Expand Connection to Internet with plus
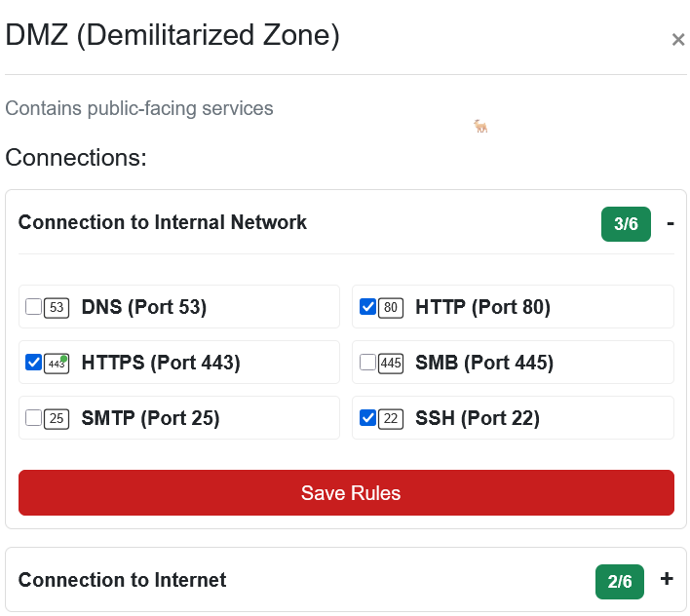This screenshot has width=690, height=616. point(667,579)
